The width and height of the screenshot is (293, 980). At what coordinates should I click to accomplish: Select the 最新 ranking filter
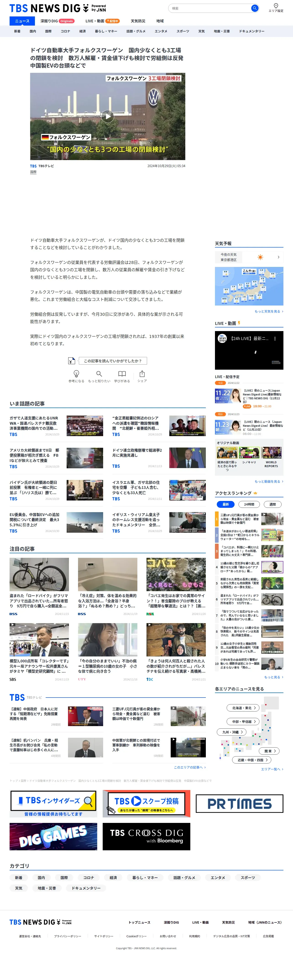point(225,504)
